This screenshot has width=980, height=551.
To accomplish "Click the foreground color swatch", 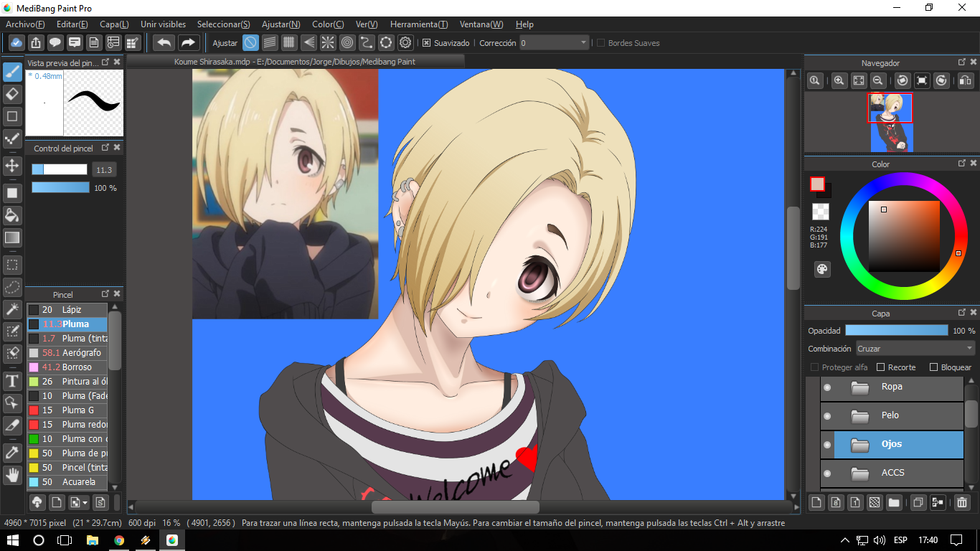I will click(818, 184).
